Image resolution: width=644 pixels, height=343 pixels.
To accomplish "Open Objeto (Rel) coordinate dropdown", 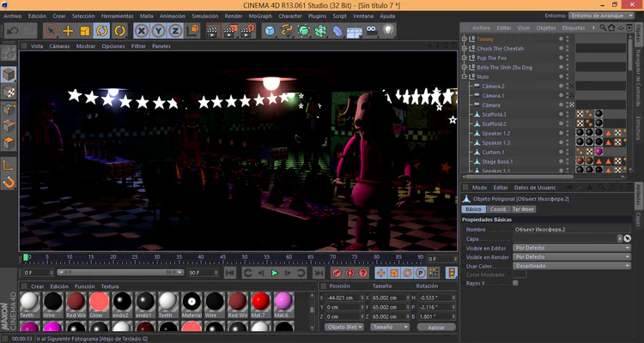I will click(344, 327).
